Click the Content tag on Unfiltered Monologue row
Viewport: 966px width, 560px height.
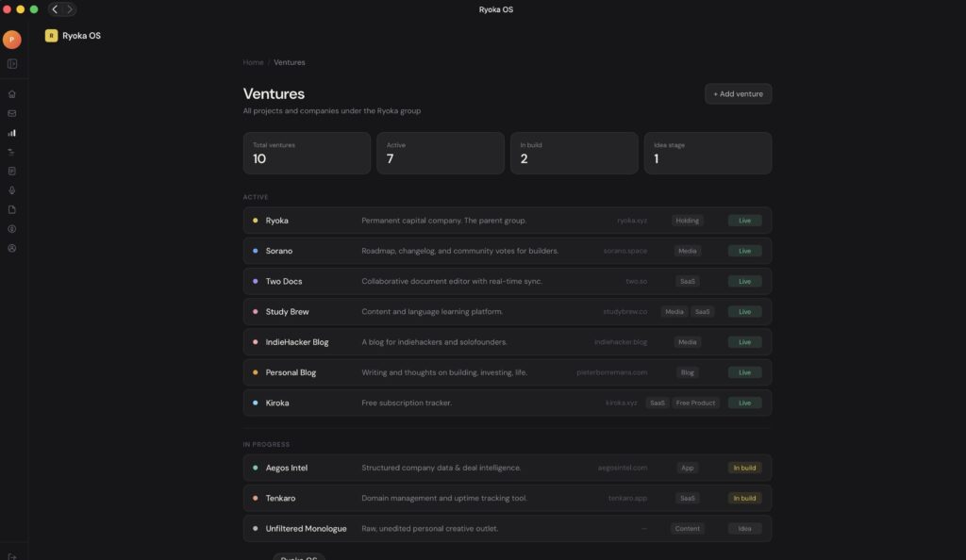[687, 529]
